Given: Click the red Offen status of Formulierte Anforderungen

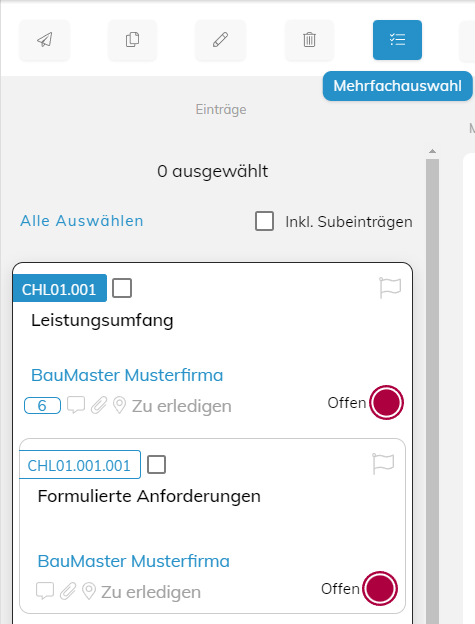Looking at the screenshot, I should pyautogui.click(x=380, y=589).
